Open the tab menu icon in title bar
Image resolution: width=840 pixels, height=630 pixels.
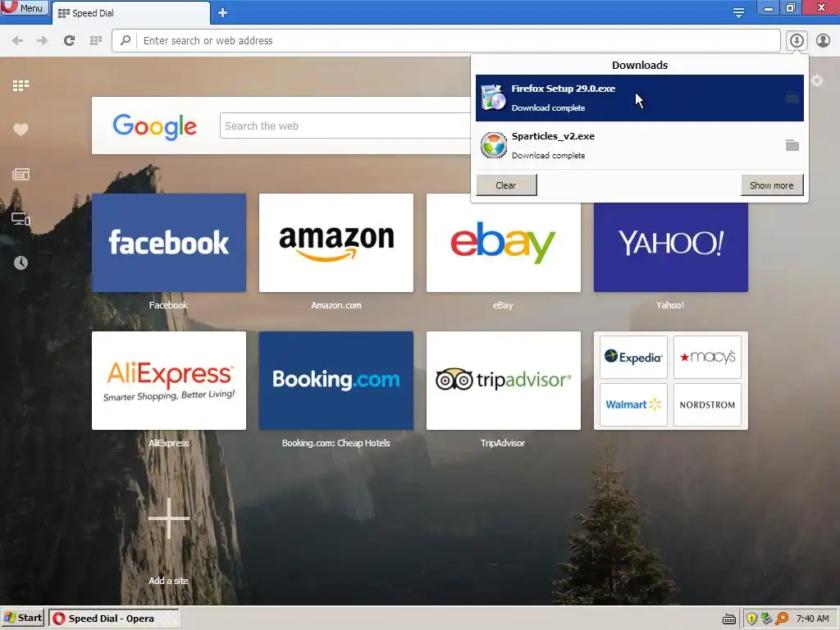click(738, 12)
